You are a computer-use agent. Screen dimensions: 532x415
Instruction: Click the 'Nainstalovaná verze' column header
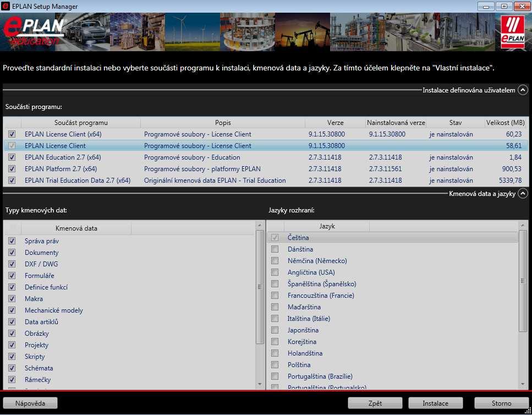tap(396, 123)
